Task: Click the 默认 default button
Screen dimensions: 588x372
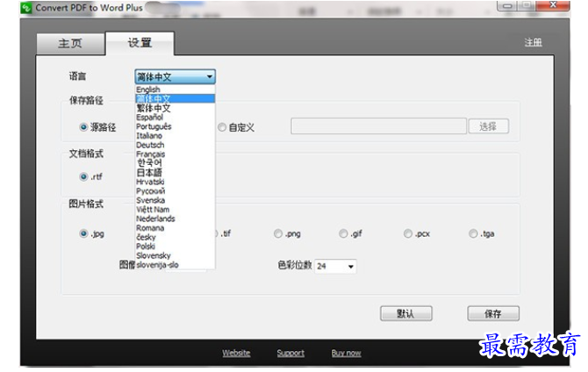Action: point(406,313)
